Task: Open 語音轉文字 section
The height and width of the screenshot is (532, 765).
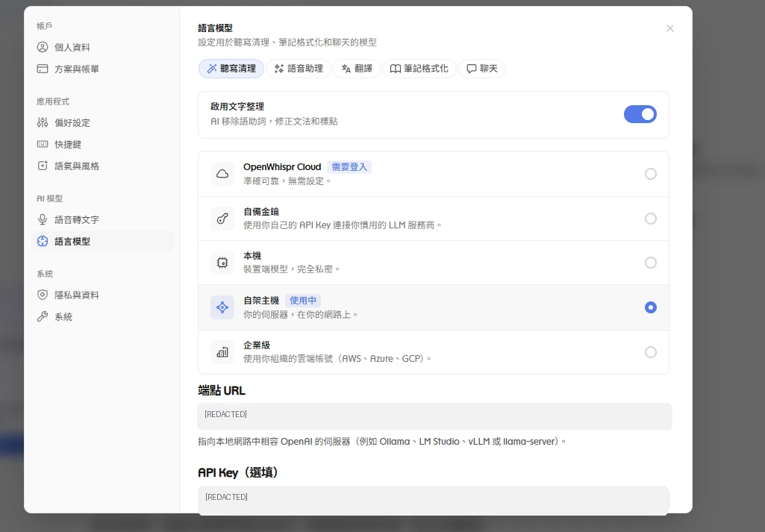Action: click(102, 219)
